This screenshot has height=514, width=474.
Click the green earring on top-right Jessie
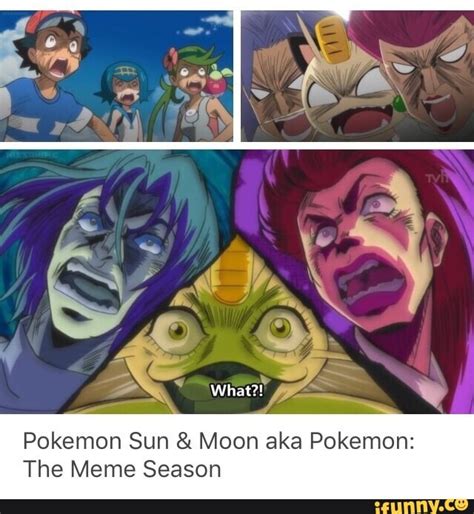(x=399, y=104)
